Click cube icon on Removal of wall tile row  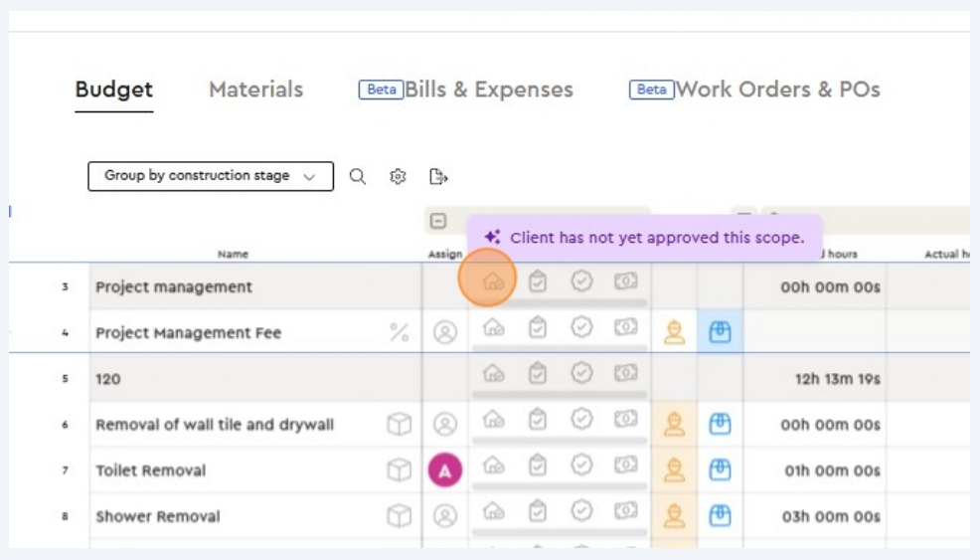click(x=400, y=425)
